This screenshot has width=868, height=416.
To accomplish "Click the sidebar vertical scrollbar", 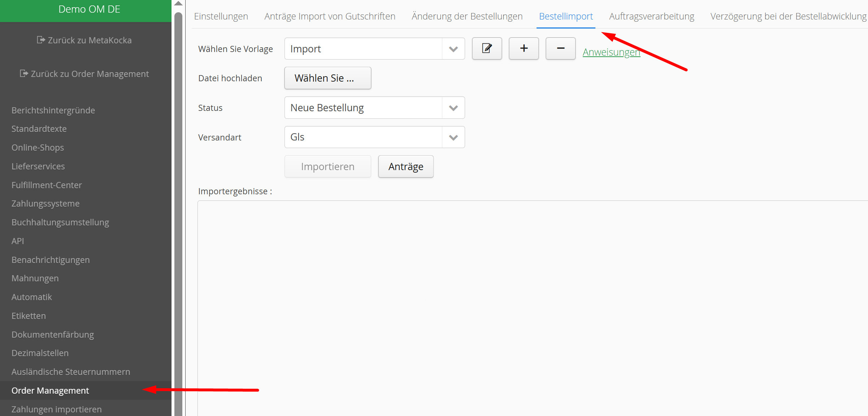I will click(x=178, y=217).
